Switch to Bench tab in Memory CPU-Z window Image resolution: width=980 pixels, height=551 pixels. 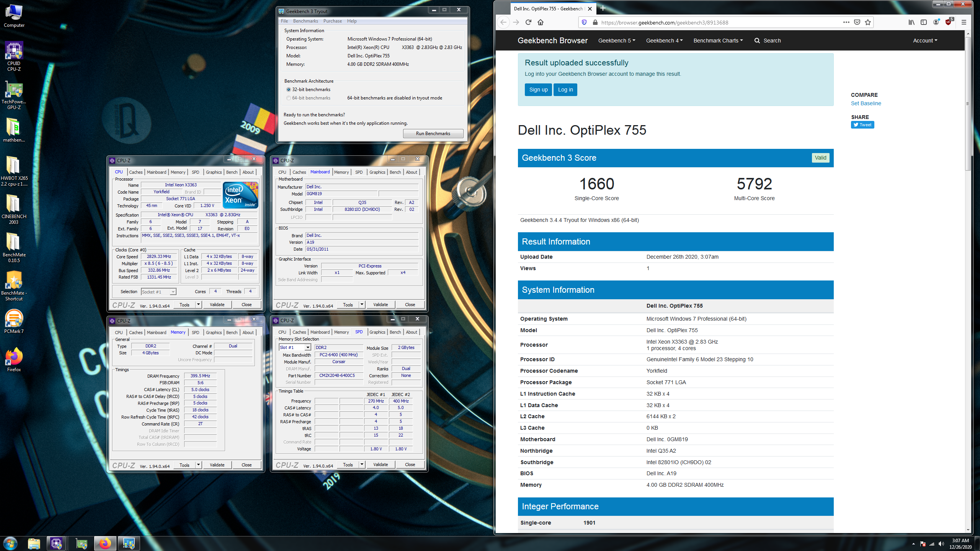coord(232,332)
